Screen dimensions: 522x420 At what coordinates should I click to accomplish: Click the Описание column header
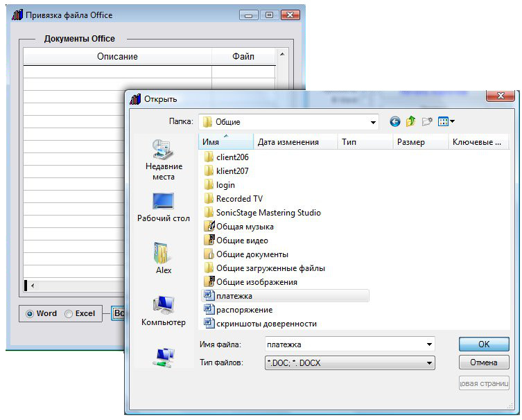click(118, 57)
